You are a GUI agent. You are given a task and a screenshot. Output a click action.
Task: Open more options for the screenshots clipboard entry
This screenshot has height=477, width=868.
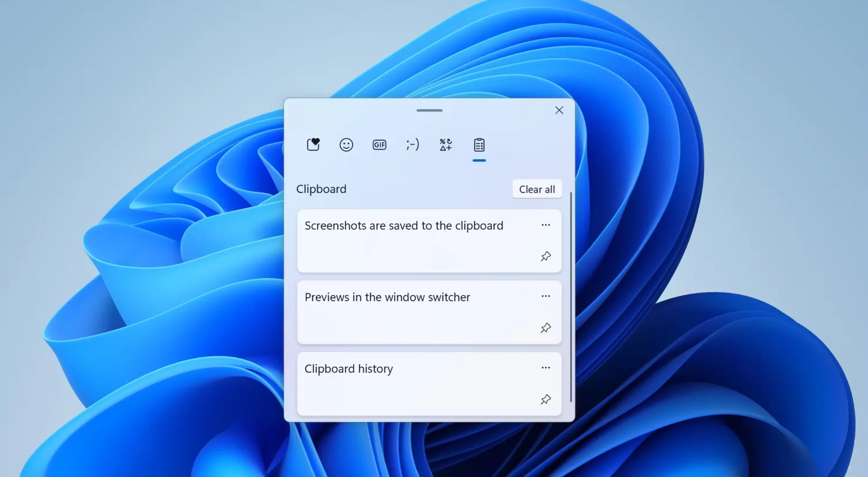click(546, 225)
